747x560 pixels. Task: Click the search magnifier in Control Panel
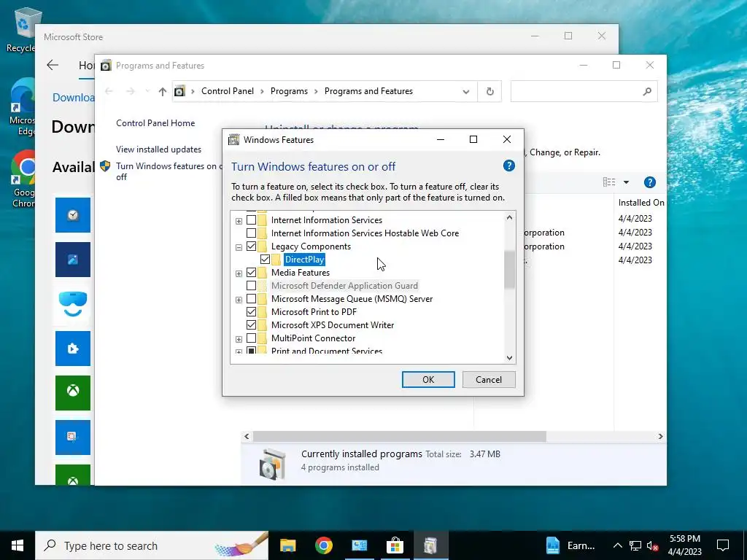pos(647,91)
